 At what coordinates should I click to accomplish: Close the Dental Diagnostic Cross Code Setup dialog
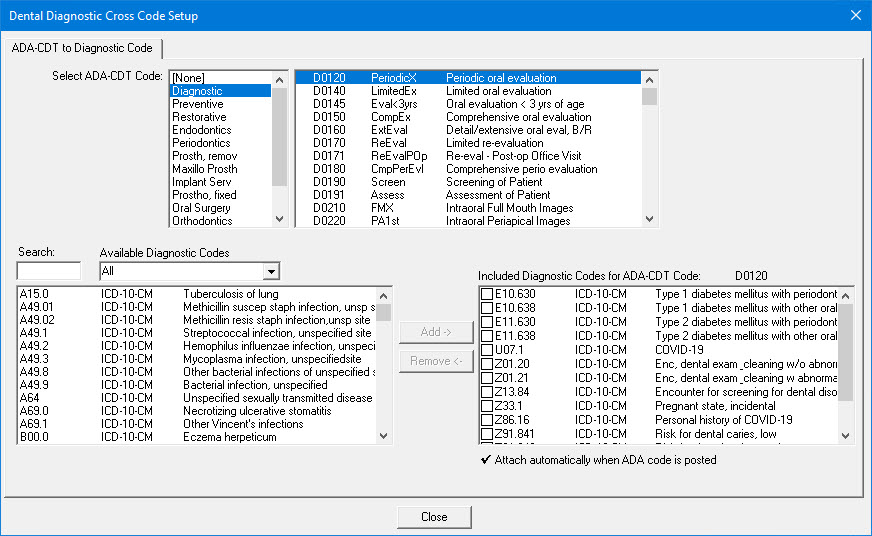854,16
